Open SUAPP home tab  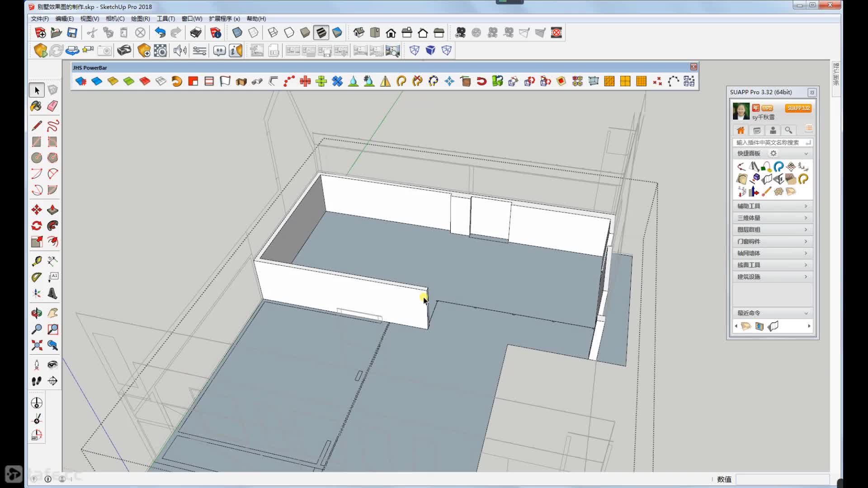tap(741, 130)
